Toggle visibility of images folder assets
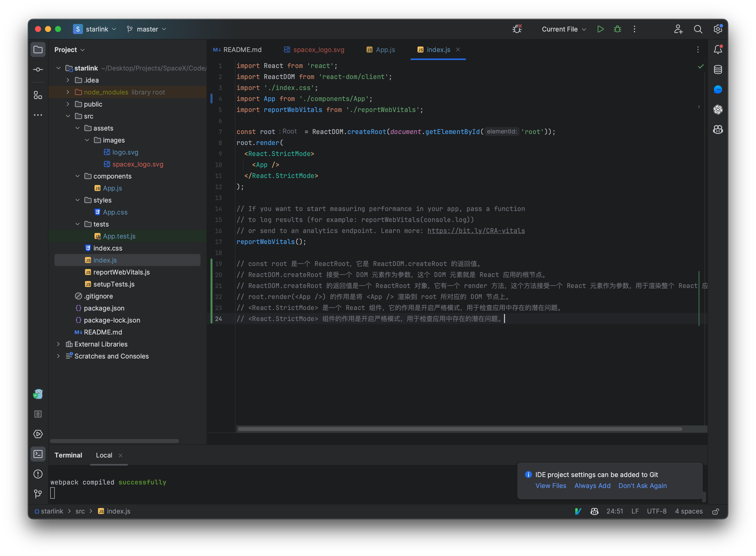Viewport: 756px width, 556px height. point(87,140)
